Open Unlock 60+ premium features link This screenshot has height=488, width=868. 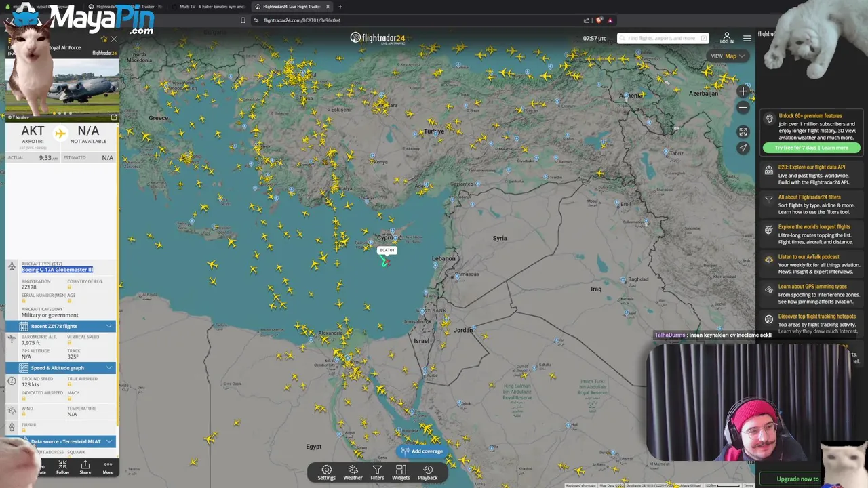pyautogui.click(x=810, y=116)
